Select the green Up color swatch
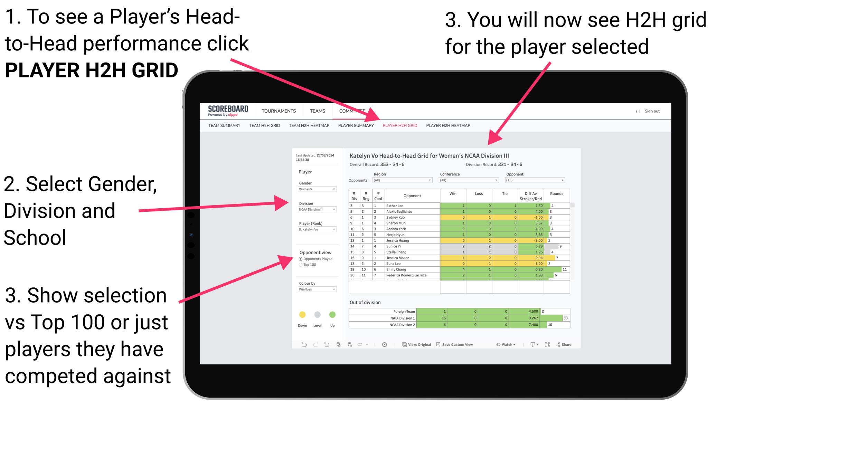 click(332, 314)
